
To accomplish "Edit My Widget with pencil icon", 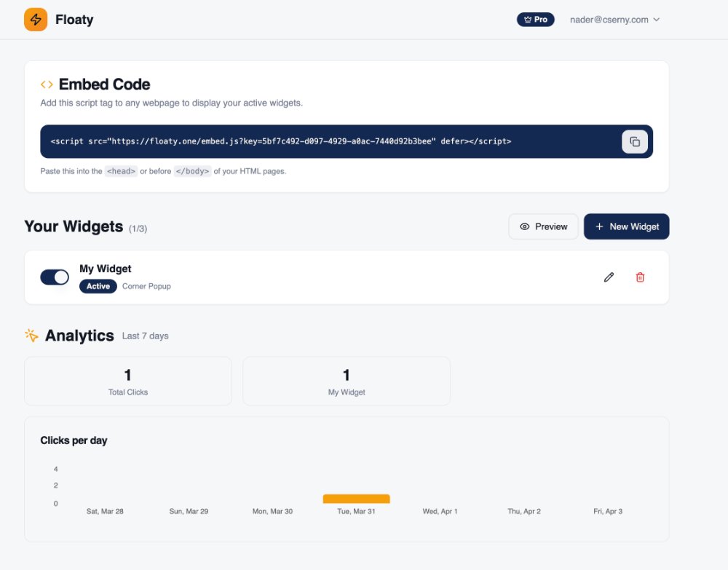I will (x=609, y=277).
